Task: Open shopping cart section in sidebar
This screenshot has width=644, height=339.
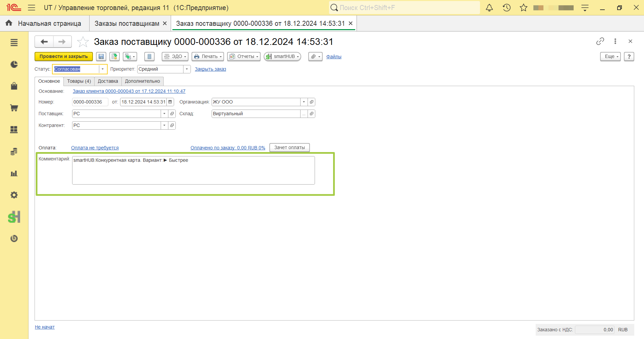Action: coord(14,108)
